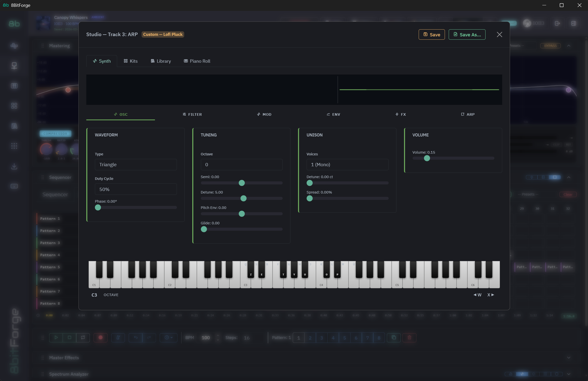588x381 pixels.
Task: Click the modal's X close icon
Action: (499, 35)
